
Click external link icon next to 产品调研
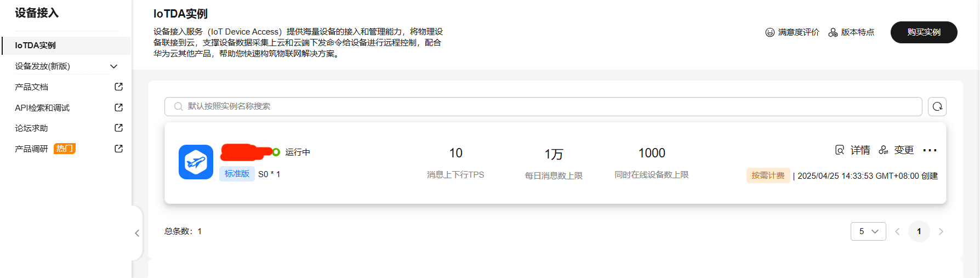click(x=118, y=149)
